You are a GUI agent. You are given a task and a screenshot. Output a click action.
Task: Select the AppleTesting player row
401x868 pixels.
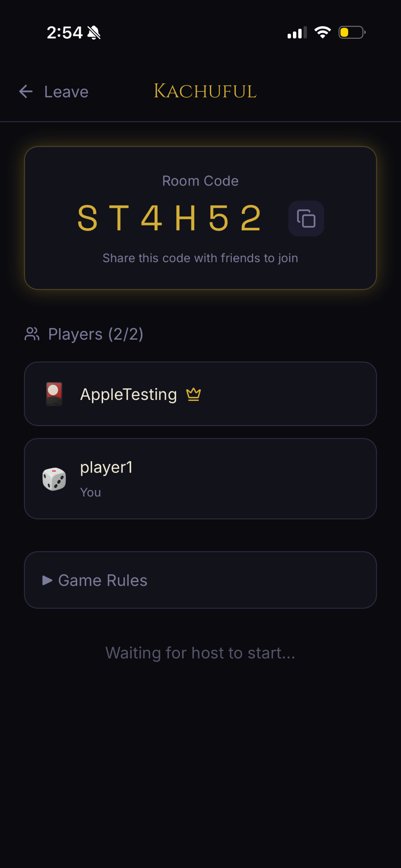point(200,394)
